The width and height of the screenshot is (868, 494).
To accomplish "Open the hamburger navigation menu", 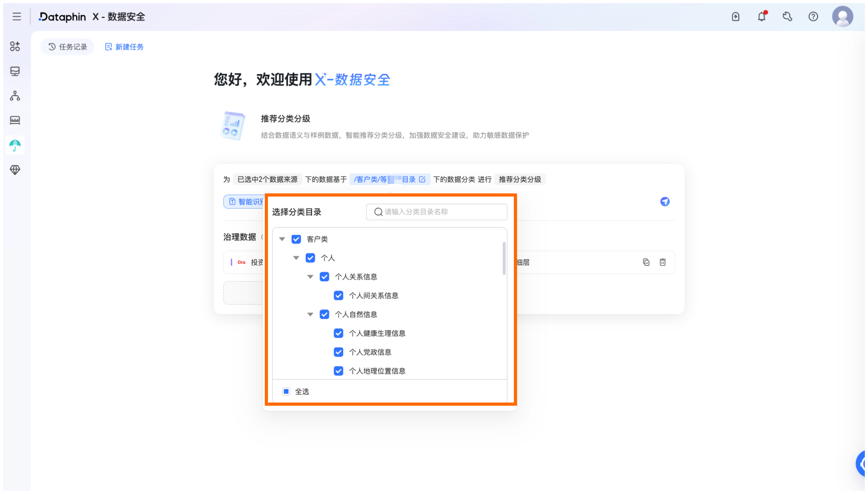I will 17,17.
